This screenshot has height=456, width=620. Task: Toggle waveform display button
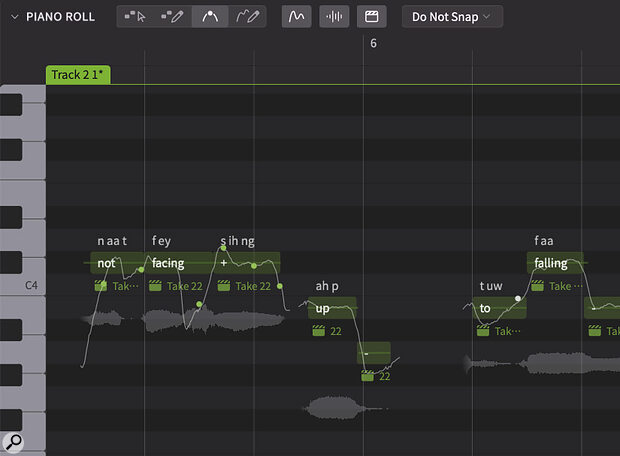pos(334,17)
